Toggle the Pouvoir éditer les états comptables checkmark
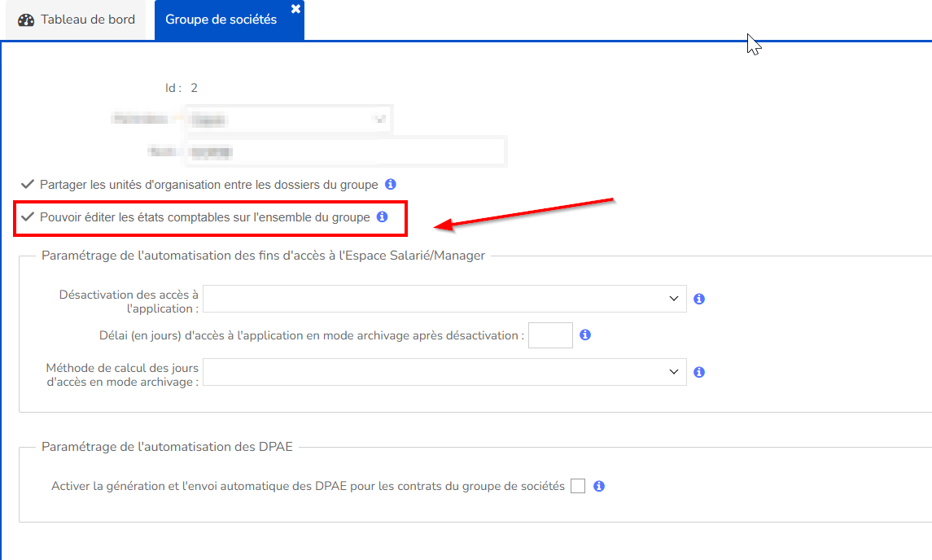The height and width of the screenshot is (560, 932). click(x=28, y=217)
